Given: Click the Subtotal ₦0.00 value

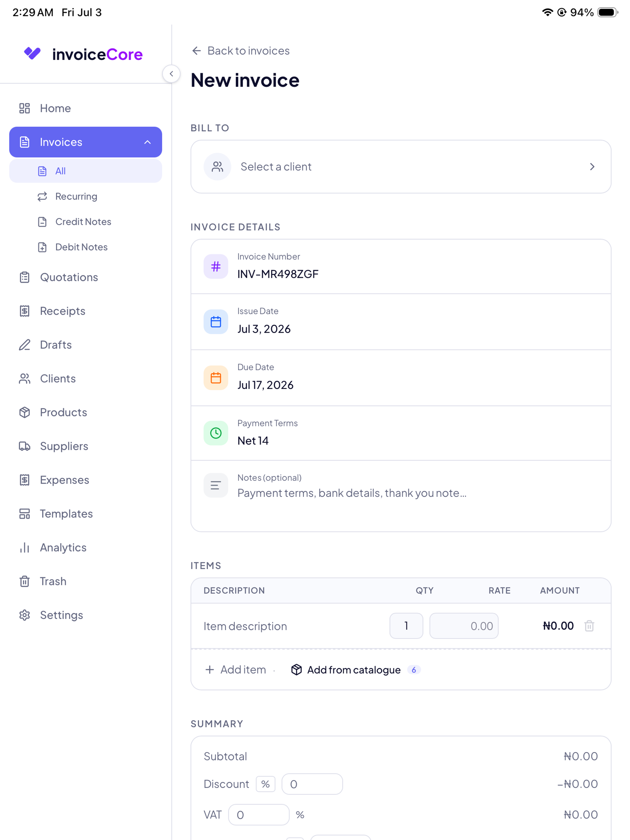Looking at the screenshot, I should [580, 756].
